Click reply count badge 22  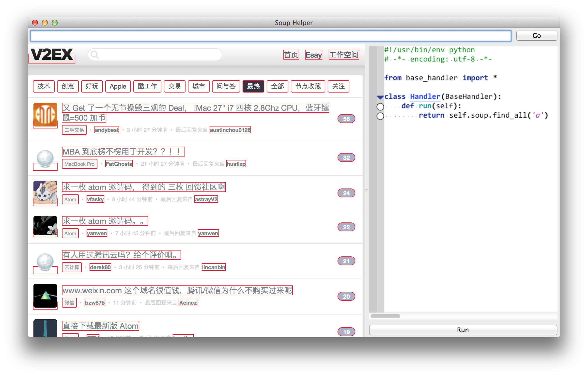click(346, 227)
